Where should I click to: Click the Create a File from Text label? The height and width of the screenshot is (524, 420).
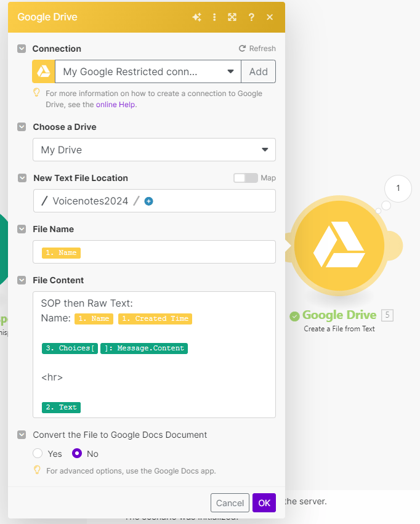click(339, 329)
